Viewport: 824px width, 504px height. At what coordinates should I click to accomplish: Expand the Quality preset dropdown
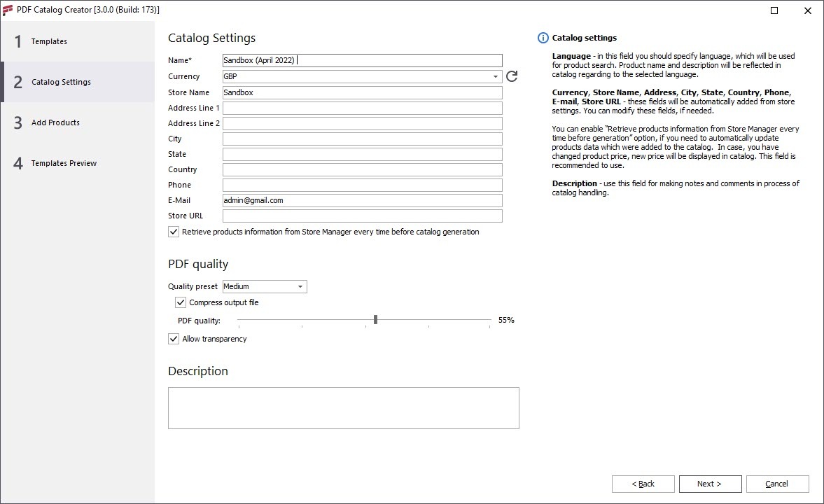300,286
